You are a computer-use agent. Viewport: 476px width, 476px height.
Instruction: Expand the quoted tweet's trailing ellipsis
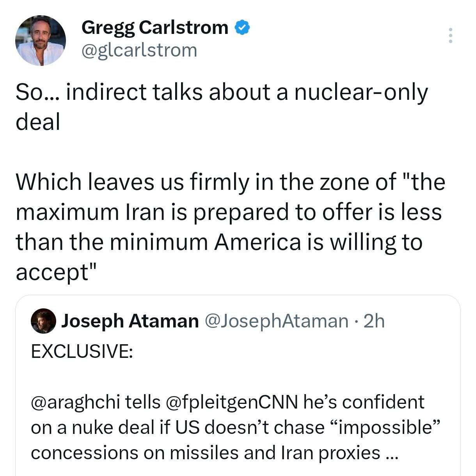[x=391, y=453]
